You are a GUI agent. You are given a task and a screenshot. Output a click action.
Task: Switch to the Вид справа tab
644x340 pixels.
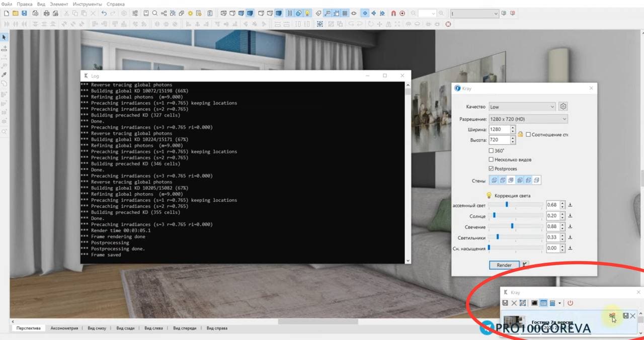[x=216, y=328]
